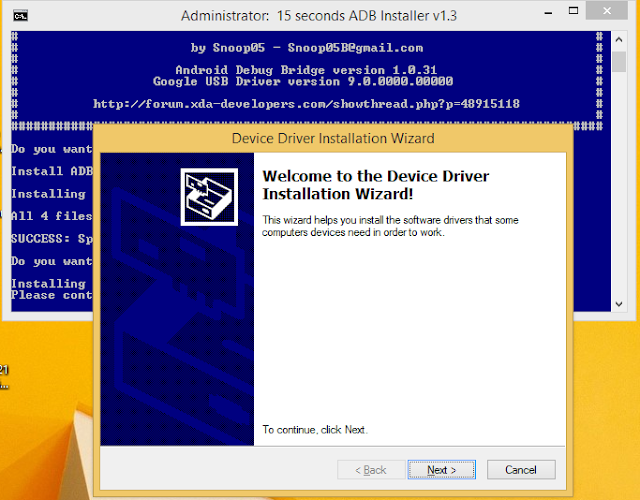Screen dimensions: 640x500
Task: Click the Next button in the wizard
Action: click(x=441, y=470)
